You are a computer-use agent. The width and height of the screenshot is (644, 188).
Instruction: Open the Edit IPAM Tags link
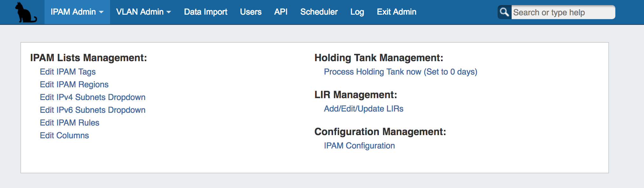pos(68,72)
